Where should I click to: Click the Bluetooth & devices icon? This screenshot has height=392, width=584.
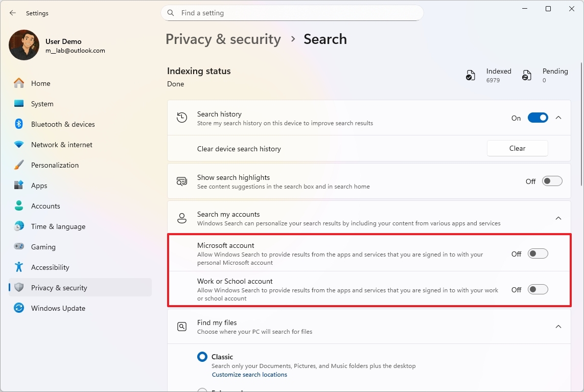point(19,124)
